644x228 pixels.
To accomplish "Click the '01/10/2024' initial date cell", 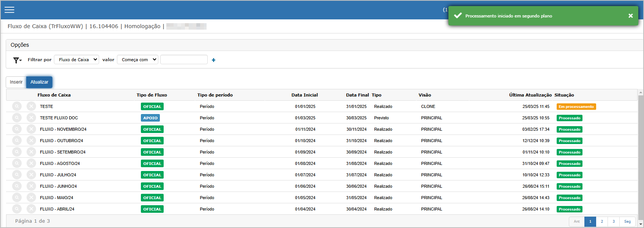I will (305, 141).
